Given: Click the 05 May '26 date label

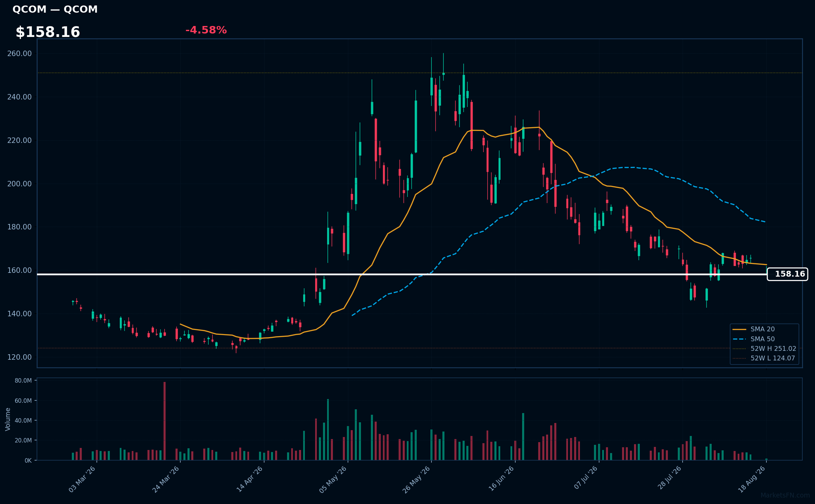Looking at the screenshot, I should (333, 479).
